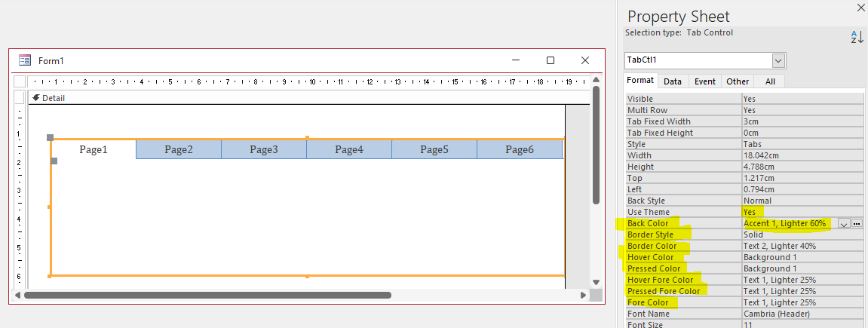Click the Pressed Color property label
The image size is (868, 328).
click(x=654, y=268)
